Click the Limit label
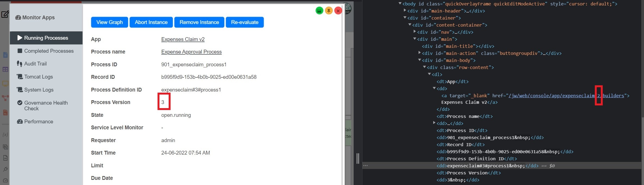The width and height of the screenshot is (644, 185). pyautogui.click(x=97, y=165)
